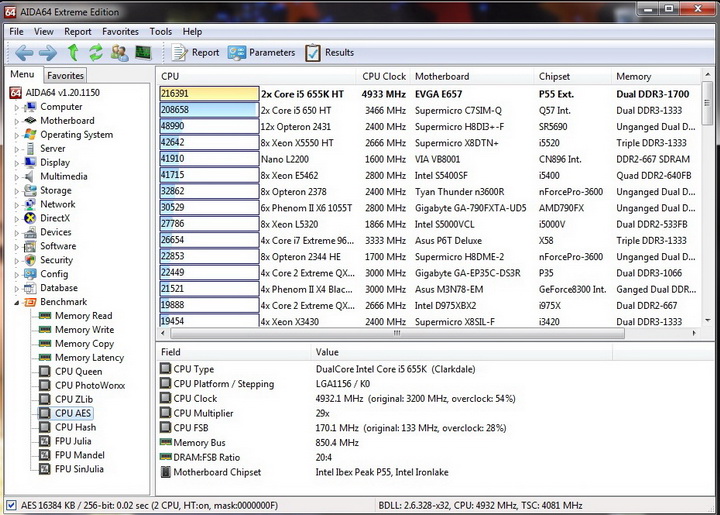
Task: Check the status bar checkbox next to AES
Action: click(12, 505)
